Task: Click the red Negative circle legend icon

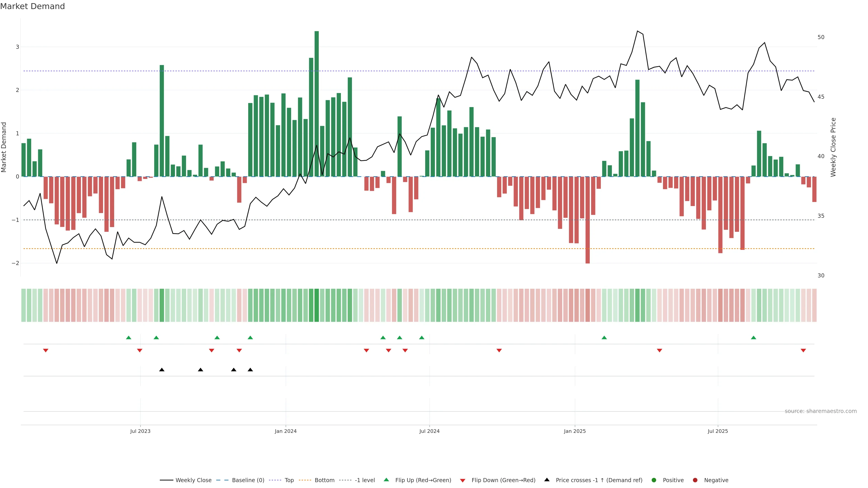Action: pyautogui.click(x=695, y=480)
